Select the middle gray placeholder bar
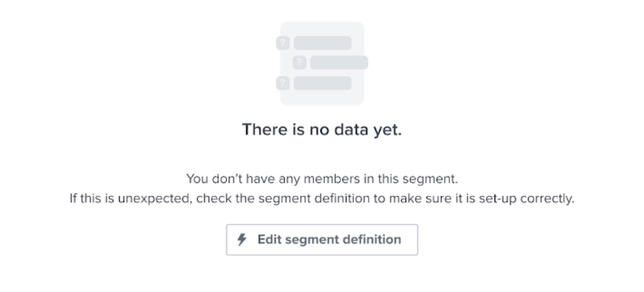Screen dimensions: 644x292 [x=339, y=63]
